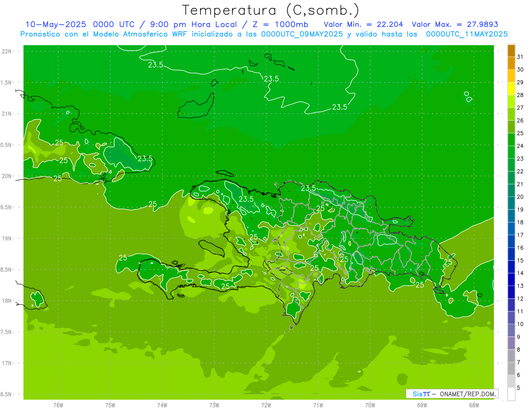Click the "ONAMET/REP.DOM." credit label
532x411 pixels.
[468, 394]
